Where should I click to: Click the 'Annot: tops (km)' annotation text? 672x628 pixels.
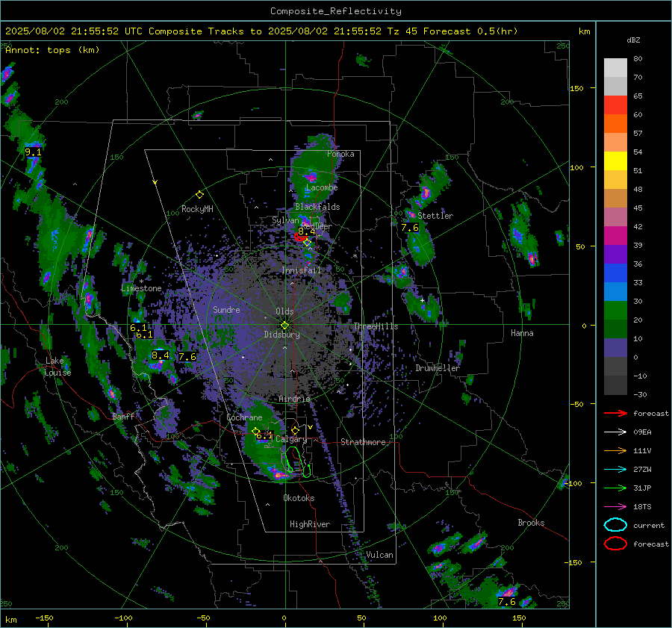[x=52, y=50]
